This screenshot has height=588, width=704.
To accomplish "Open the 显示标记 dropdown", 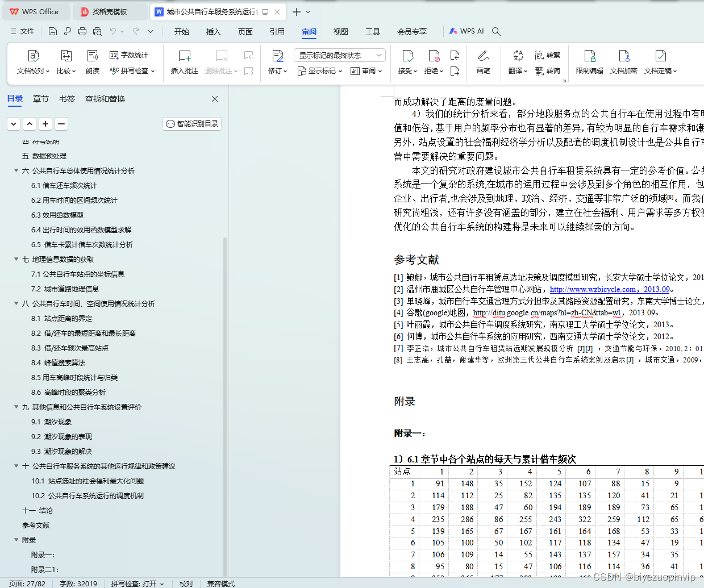I will pos(320,71).
